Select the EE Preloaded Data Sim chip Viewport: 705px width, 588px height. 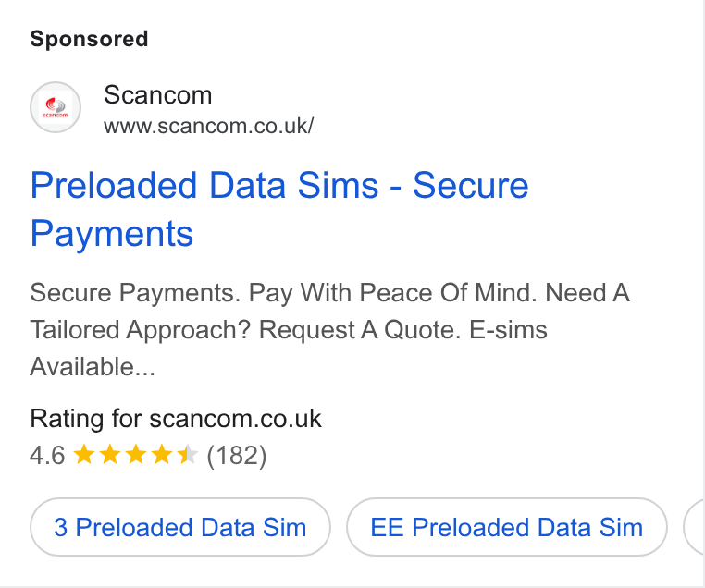click(x=507, y=527)
